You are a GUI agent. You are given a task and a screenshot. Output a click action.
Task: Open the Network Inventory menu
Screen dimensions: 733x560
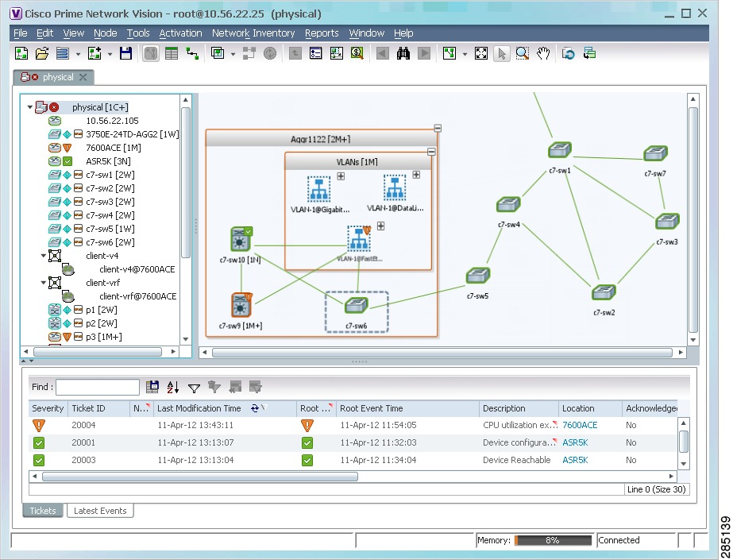[253, 33]
